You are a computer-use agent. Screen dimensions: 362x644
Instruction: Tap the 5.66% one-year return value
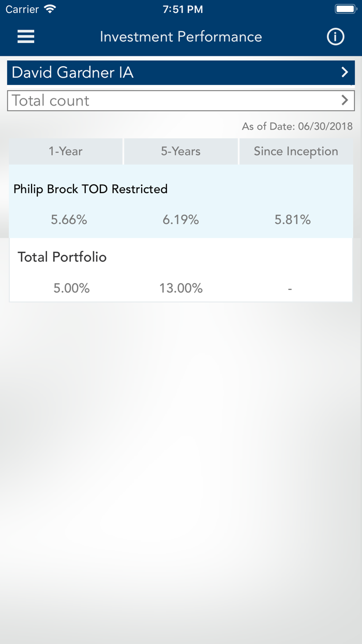tap(69, 219)
